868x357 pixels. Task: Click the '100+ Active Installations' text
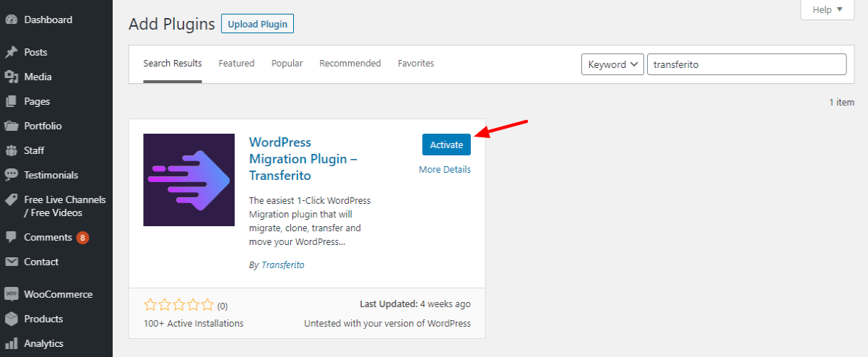point(194,324)
